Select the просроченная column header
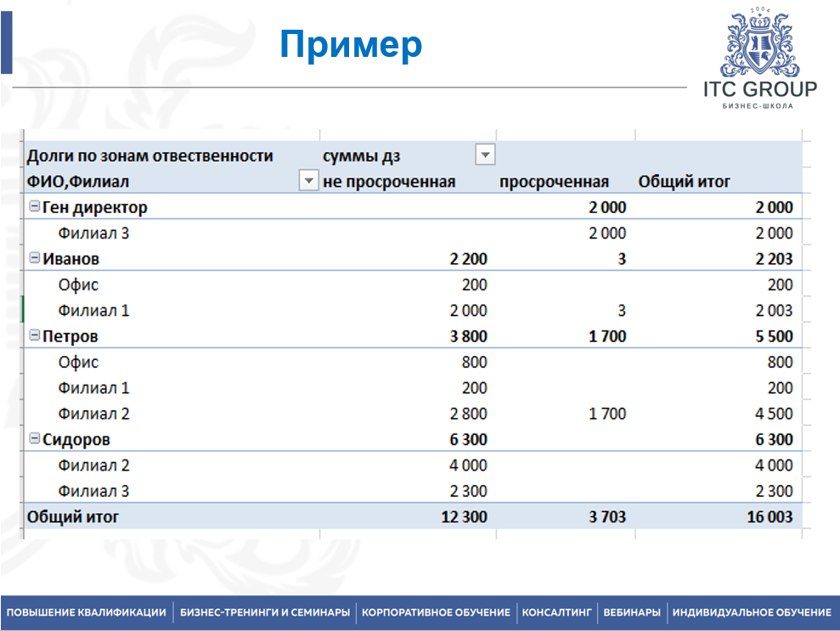 (x=558, y=181)
